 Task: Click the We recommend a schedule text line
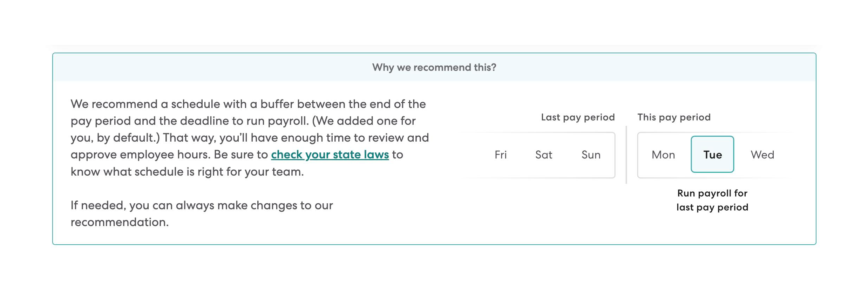(248, 104)
